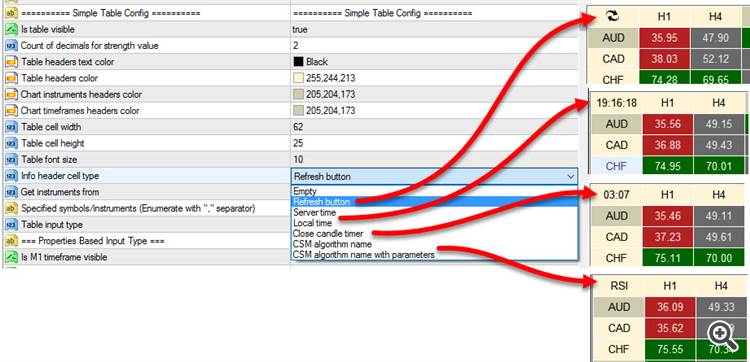Image resolution: width=750 pixels, height=362 pixels.
Task: Click the icon beside 'Table input type'
Action: point(11,225)
